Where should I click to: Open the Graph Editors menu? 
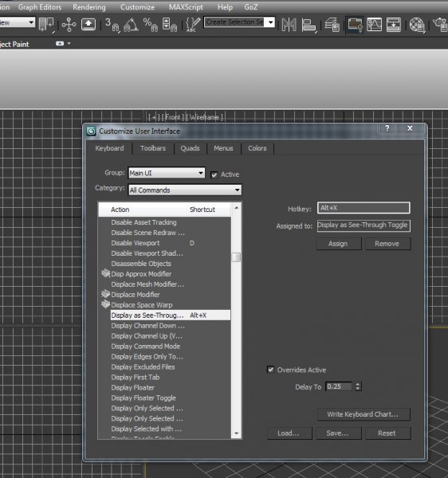point(40,7)
